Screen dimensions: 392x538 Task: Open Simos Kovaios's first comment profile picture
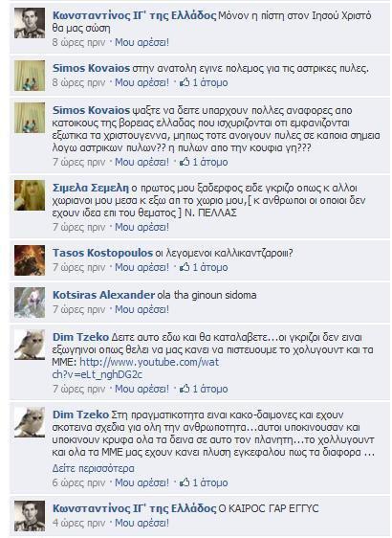(x=30, y=76)
